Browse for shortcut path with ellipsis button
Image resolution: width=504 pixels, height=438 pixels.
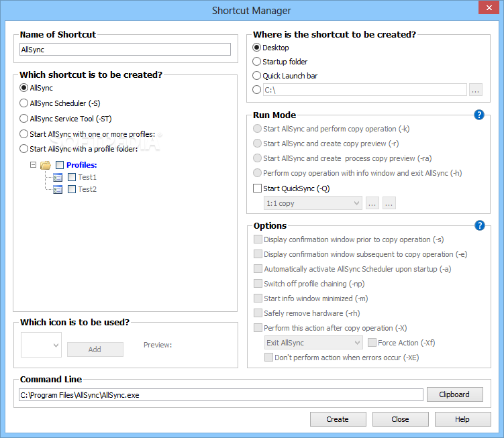point(476,90)
